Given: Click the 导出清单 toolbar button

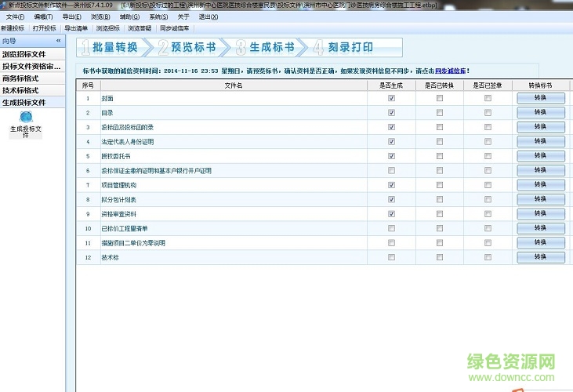Looking at the screenshot, I should (76, 28).
